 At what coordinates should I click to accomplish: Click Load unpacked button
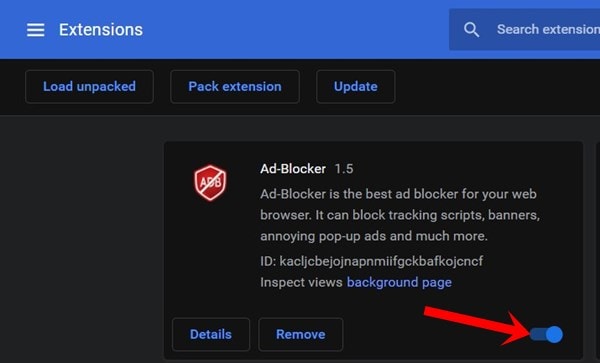click(89, 86)
